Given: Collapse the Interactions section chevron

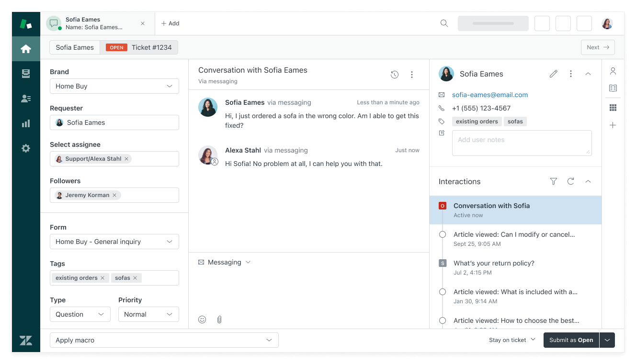Looking at the screenshot, I should [588, 181].
